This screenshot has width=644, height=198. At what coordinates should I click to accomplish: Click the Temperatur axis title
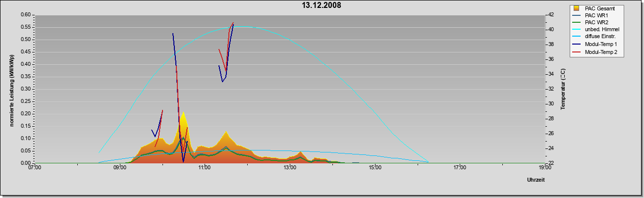[563, 90]
